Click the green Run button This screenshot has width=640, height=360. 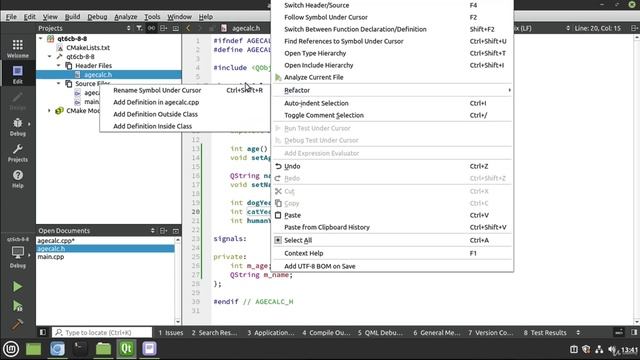(x=18, y=287)
